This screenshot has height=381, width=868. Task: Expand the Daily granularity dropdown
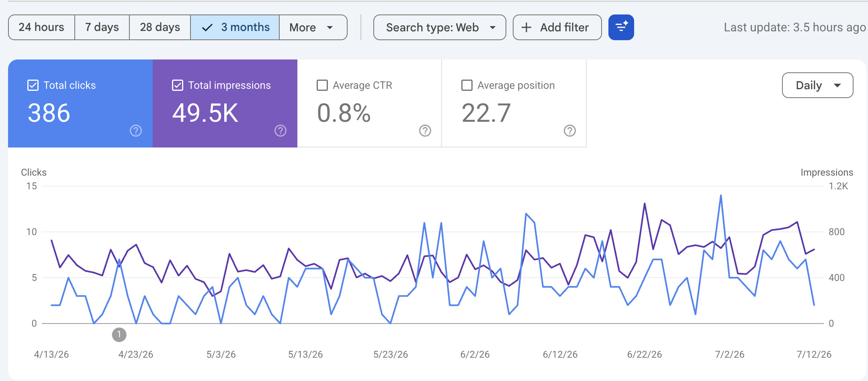pyautogui.click(x=818, y=85)
